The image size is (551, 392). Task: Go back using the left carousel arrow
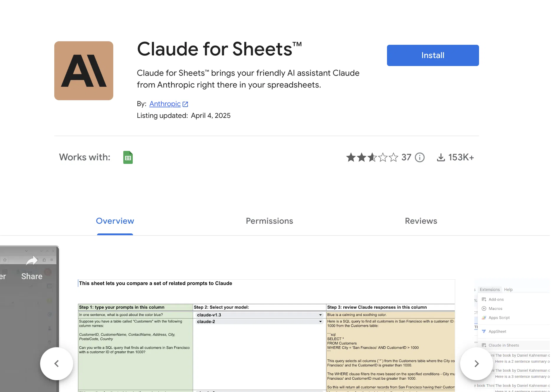point(57,364)
